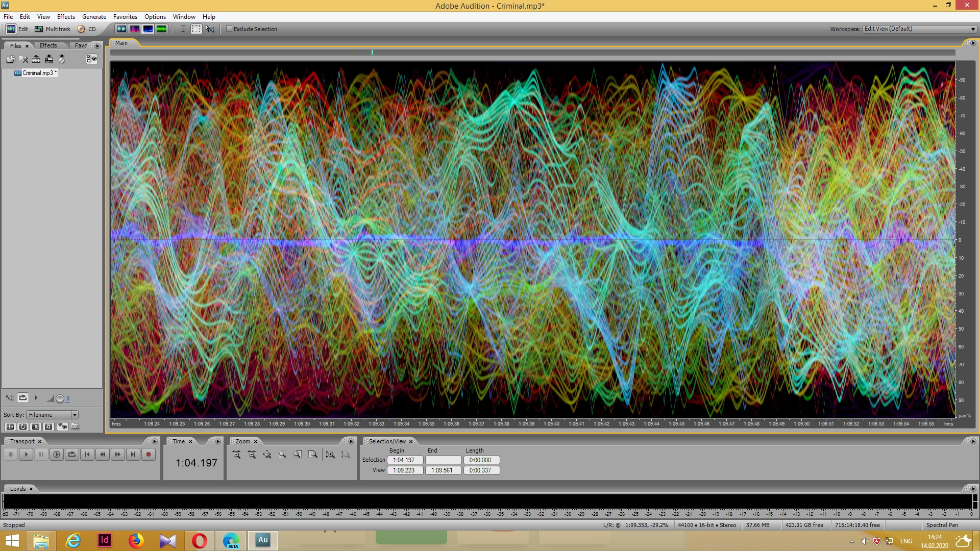
Task: Switch to Spectral Frequency Display icon
Action: pyautogui.click(x=135, y=29)
